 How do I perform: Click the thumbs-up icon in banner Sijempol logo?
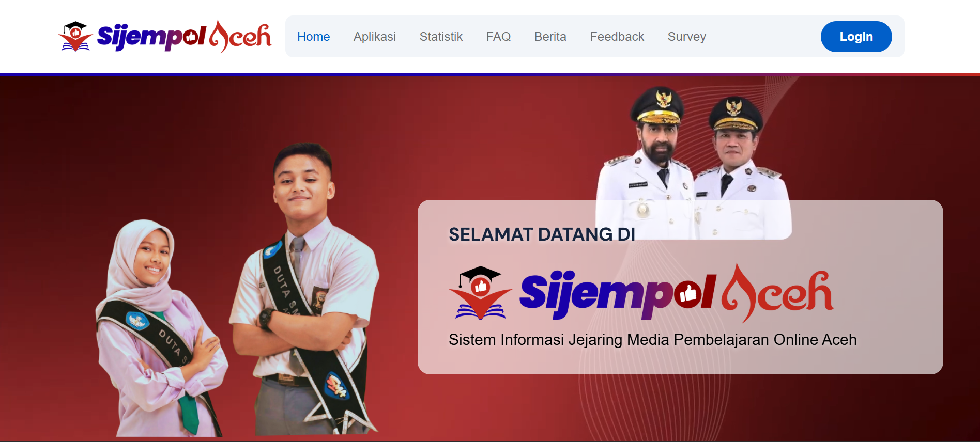tap(688, 294)
